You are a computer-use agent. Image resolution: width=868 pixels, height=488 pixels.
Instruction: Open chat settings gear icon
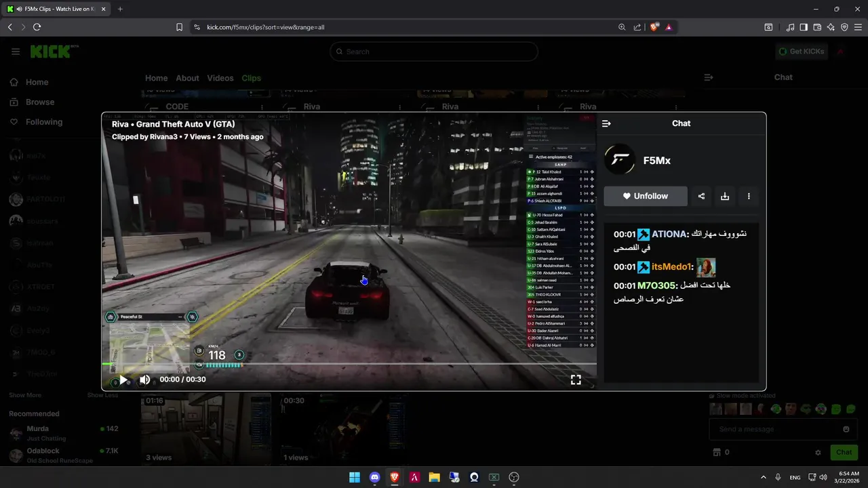pyautogui.click(x=818, y=453)
